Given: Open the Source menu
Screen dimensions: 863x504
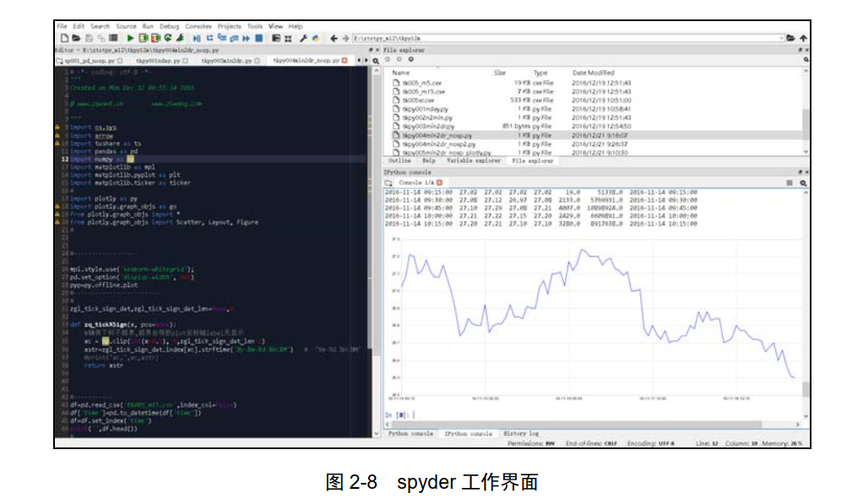Looking at the screenshot, I should 126,26.
